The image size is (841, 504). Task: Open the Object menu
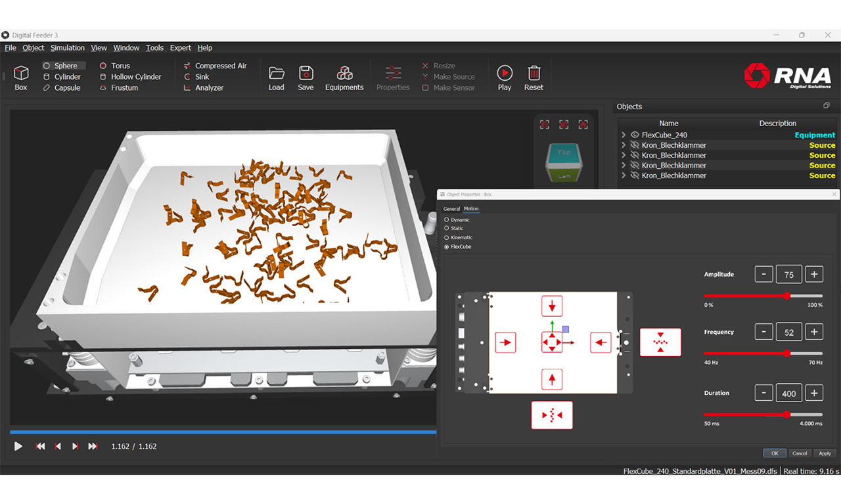34,48
